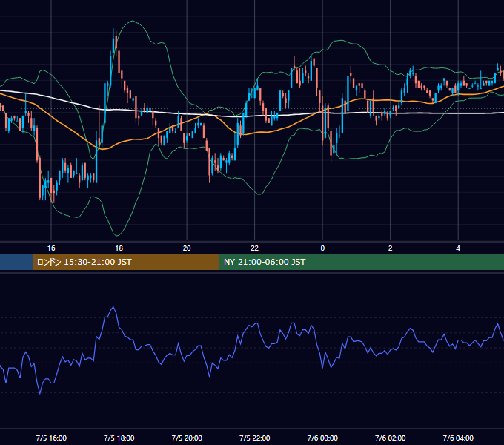This screenshot has height=445, width=504.
Task: Click the 16 hour label on upper axis
Action: 51,248
